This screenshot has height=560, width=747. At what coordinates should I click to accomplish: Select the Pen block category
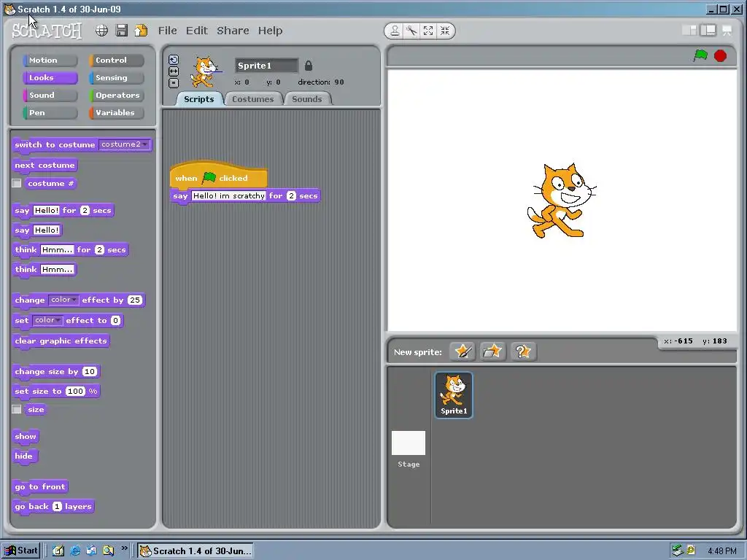coord(50,113)
